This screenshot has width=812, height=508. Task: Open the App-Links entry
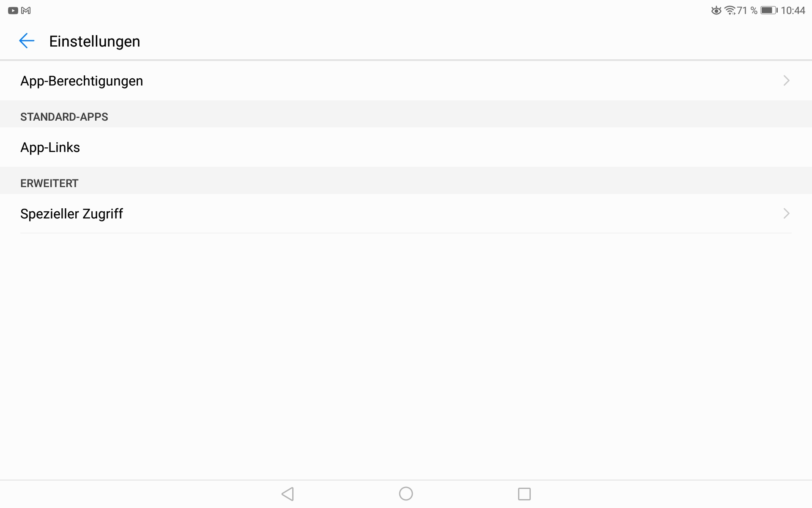click(x=406, y=147)
